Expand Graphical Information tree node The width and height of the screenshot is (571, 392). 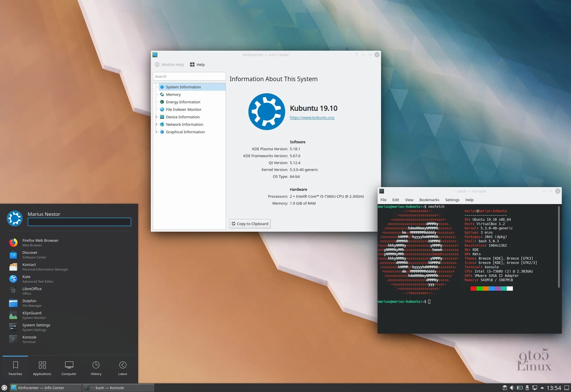156,132
